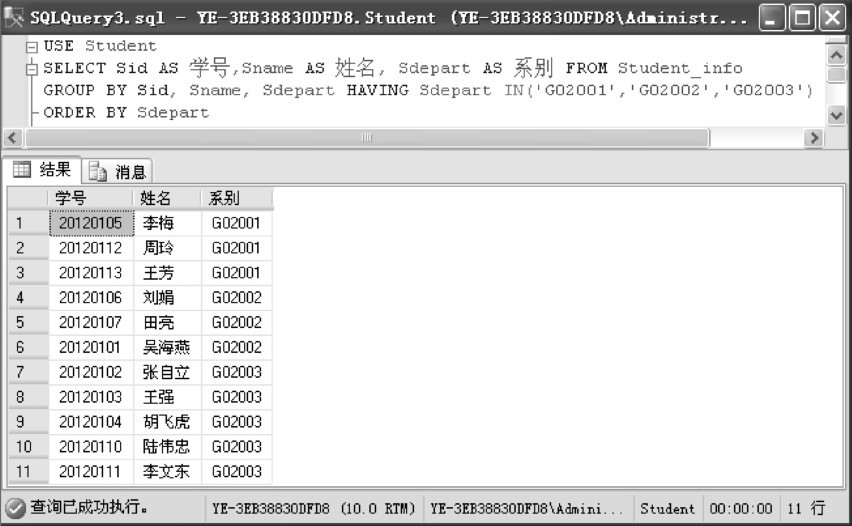Image resolution: width=852 pixels, height=526 pixels.
Task: Select the 学号 column header
Action: (91, 198)
